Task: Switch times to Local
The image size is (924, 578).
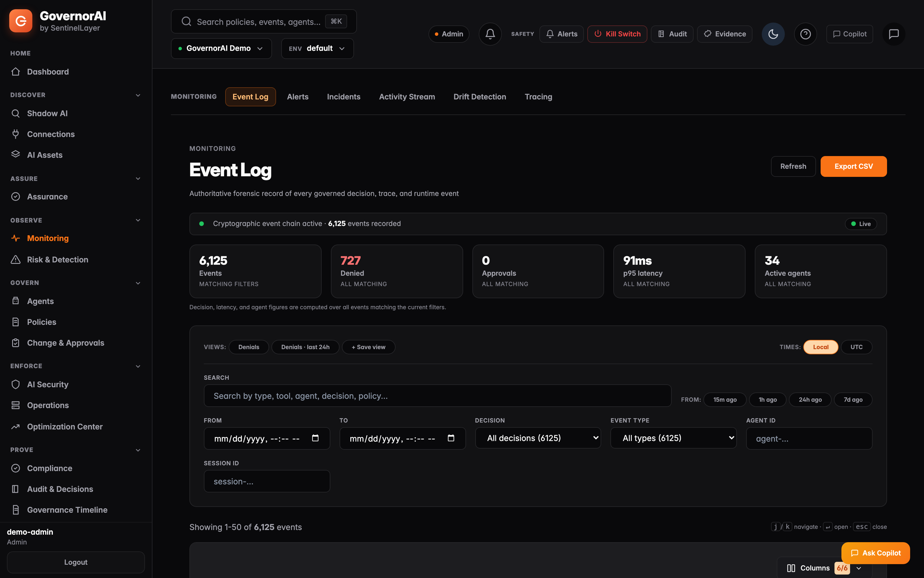Action: tap(821, 347)
